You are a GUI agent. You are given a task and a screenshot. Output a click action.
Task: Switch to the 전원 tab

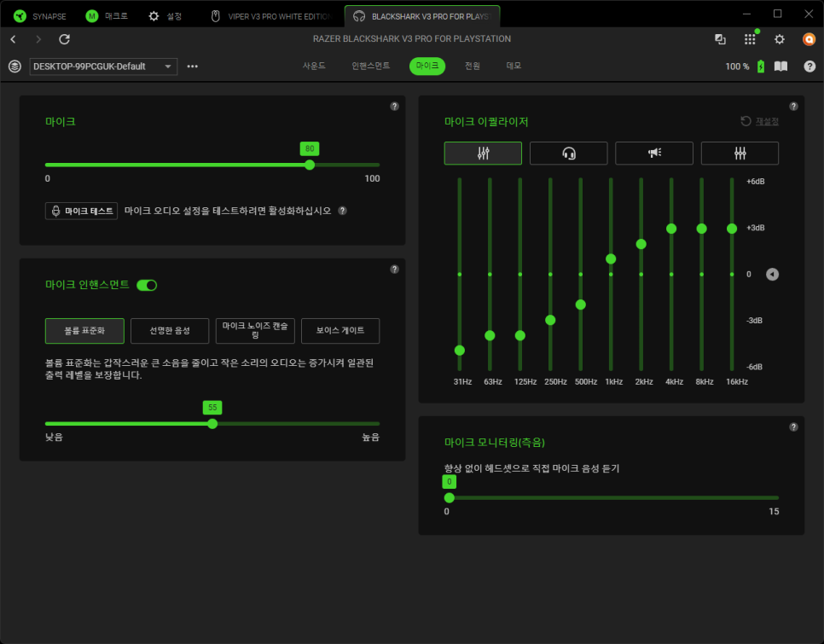click(x=472, y=66)
